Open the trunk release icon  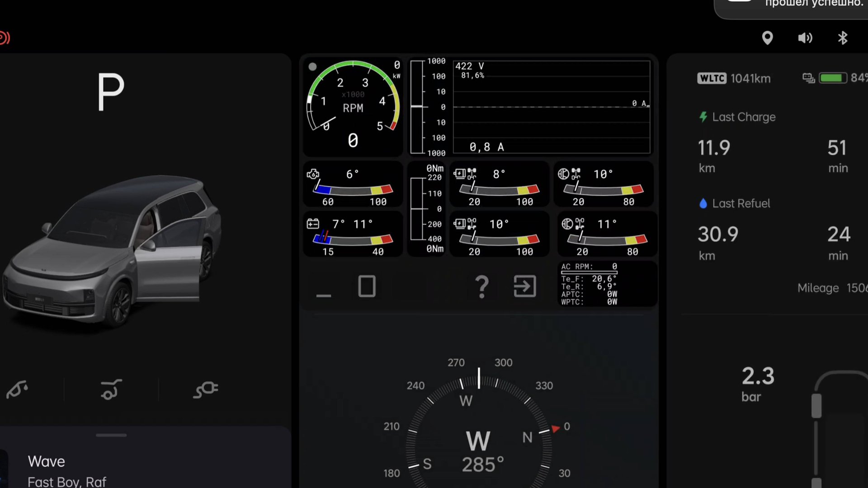111,389
